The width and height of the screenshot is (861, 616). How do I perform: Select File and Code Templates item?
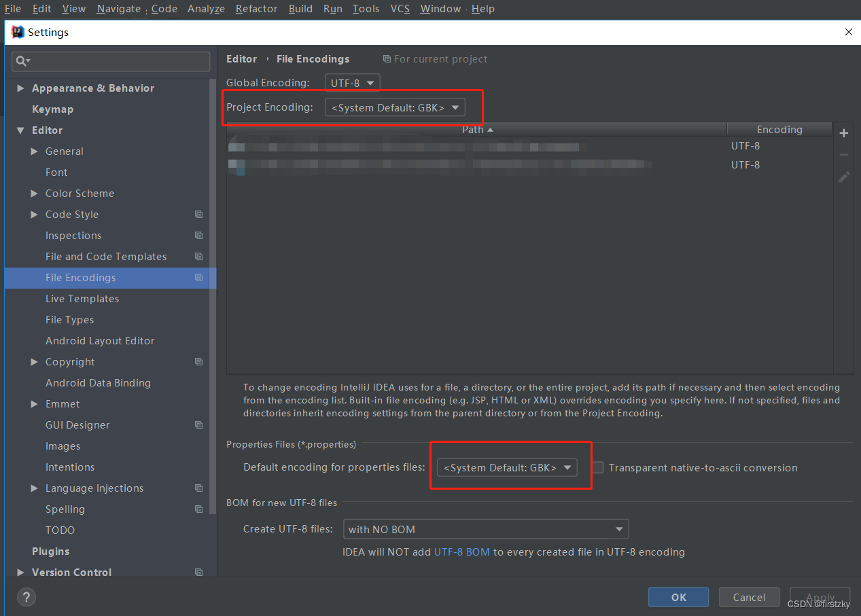pos(106,257)
